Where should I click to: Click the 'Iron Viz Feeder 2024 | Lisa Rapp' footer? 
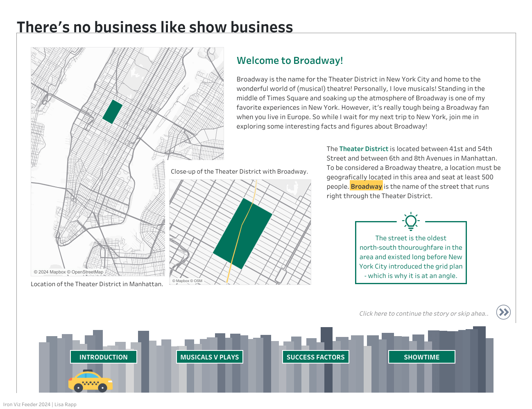(x=40, y=404)
